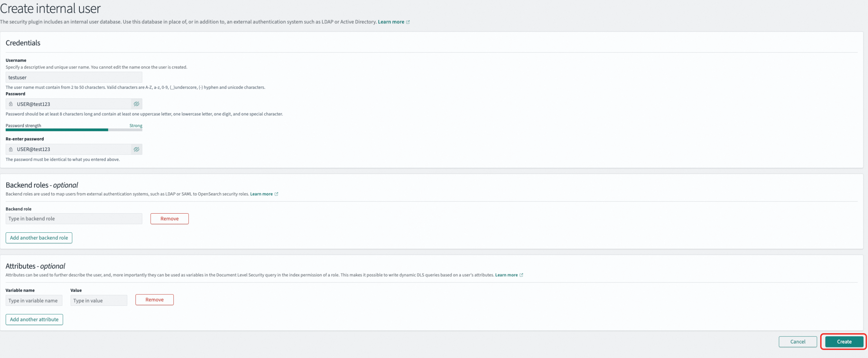Focus the Username field containing testuser

tap(74, 77)
